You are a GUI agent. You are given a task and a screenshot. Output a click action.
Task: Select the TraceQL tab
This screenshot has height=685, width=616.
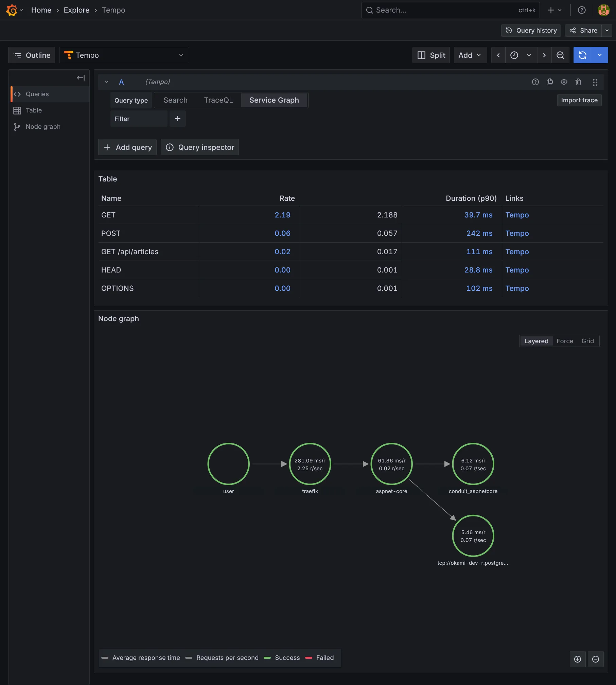(x=218, y=100)
